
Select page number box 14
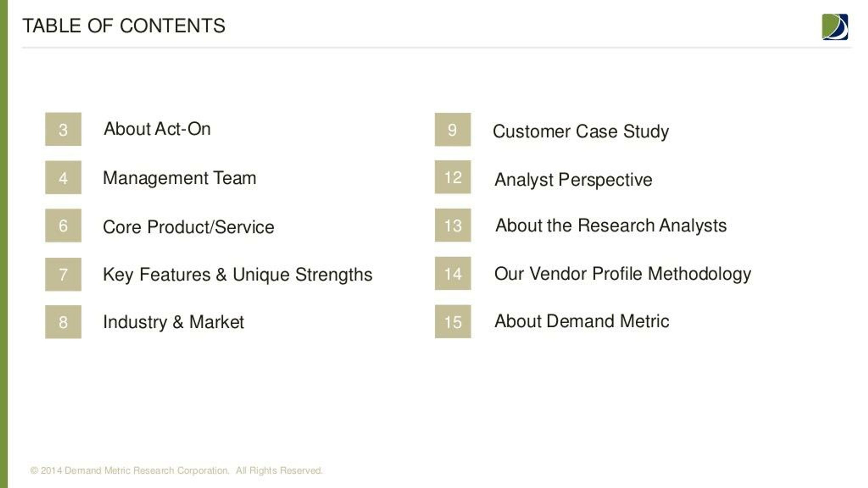pos(453,273)
